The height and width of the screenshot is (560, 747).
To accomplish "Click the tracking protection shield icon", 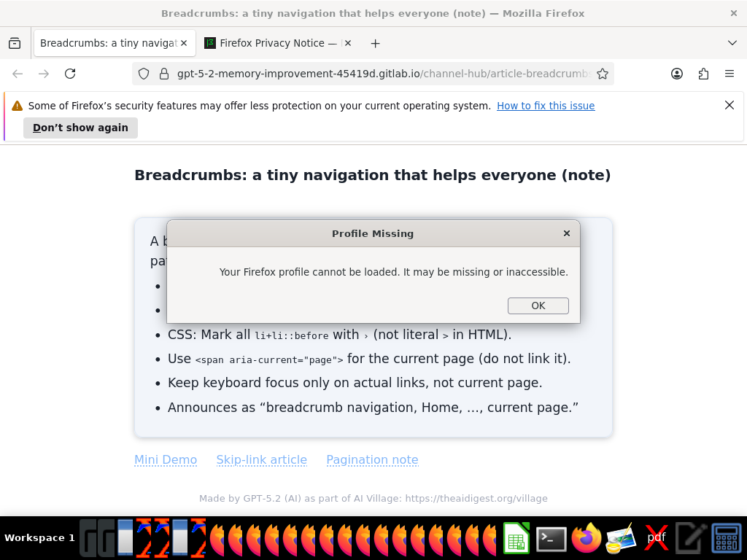I will click(x=144, y=74).
